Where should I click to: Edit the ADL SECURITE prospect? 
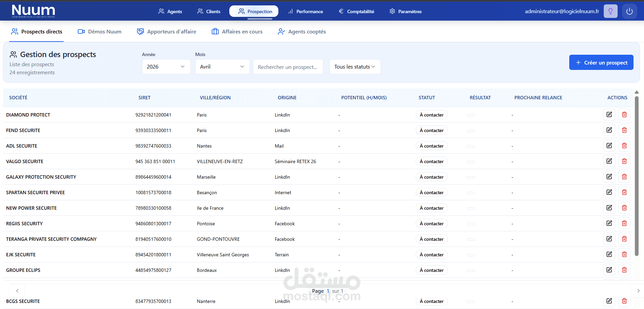pyautogui.click(x=609, y=146)
